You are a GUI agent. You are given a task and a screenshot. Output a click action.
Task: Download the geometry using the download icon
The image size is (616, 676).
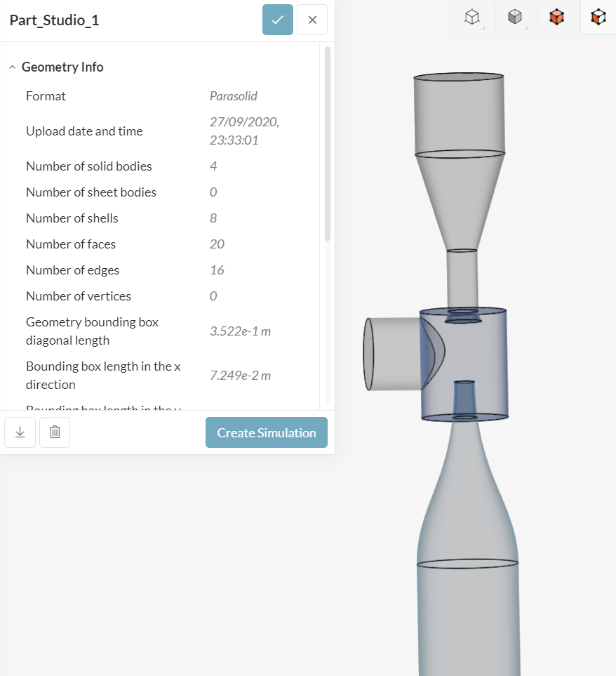[20, 432]
